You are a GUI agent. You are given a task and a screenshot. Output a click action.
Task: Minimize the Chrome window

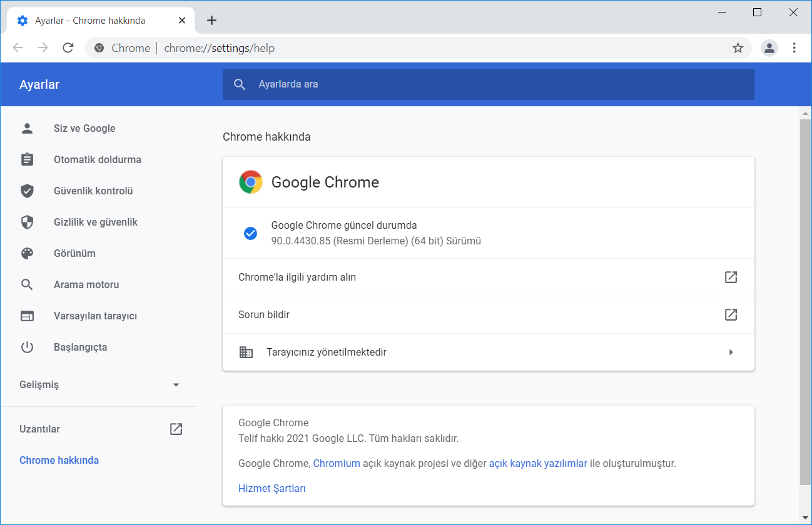723,12
